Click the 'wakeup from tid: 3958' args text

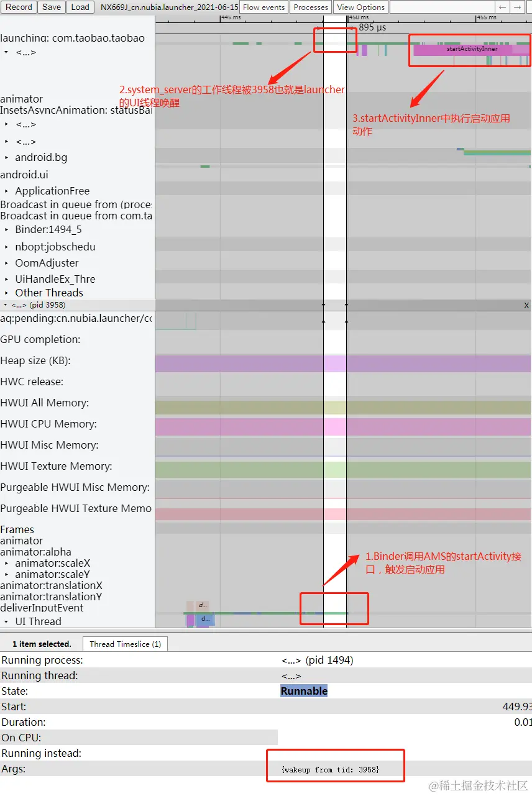[x=330, y=769]
